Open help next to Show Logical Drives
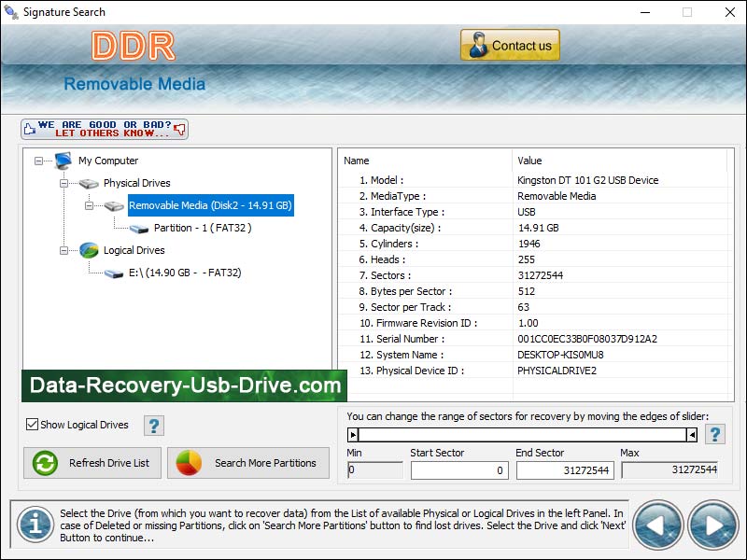 click(154, 426)
